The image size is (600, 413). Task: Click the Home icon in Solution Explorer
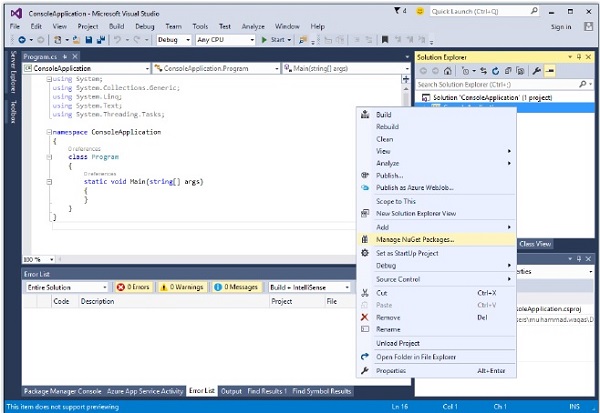448,71
